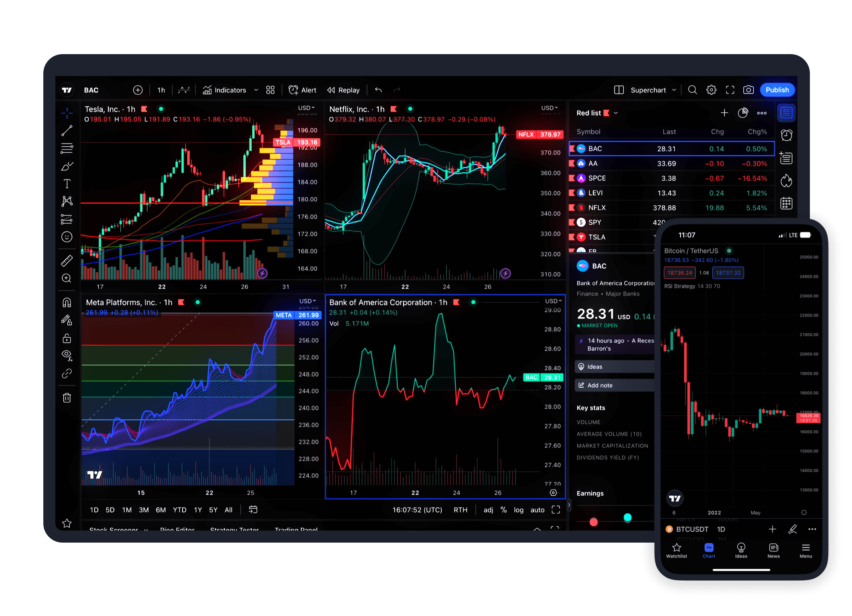Image resolution: width=852 pixels, height=616 pixels.
Task: Select the red earnings marker dot
Action: [593, 522]
